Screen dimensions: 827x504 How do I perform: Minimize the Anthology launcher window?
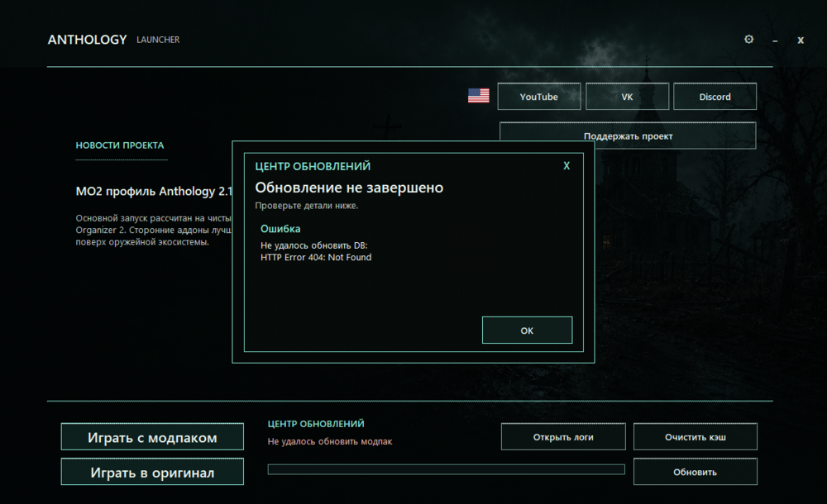[775, 40]
